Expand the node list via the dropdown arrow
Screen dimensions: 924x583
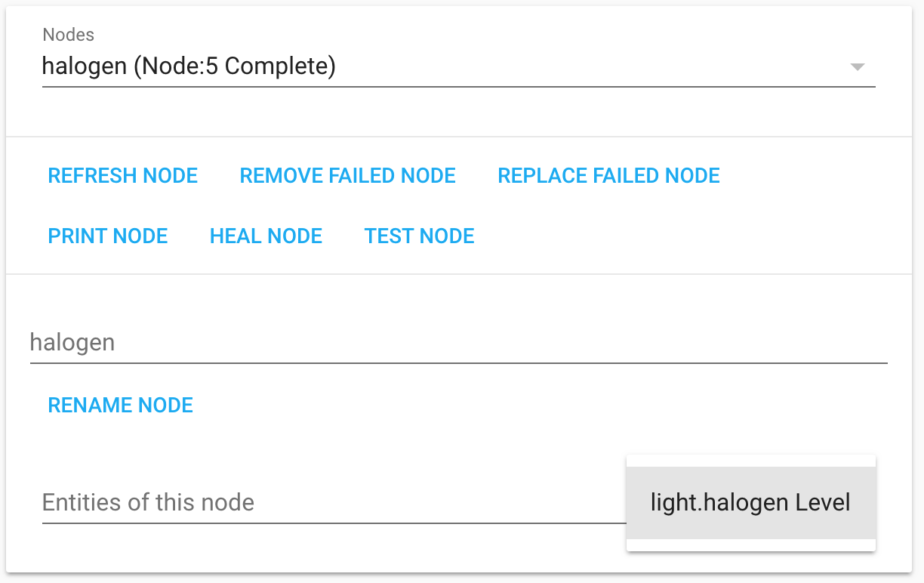tap(858, 66)
